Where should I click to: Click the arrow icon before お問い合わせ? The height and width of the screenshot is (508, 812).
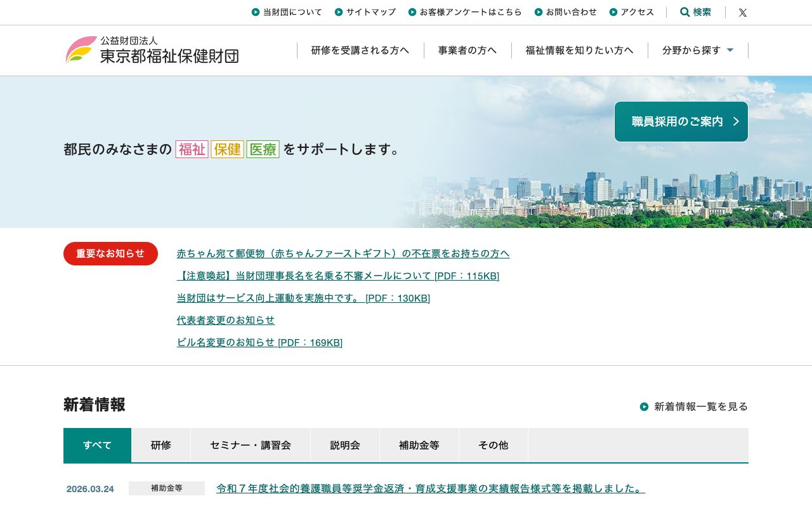(538, 12)
